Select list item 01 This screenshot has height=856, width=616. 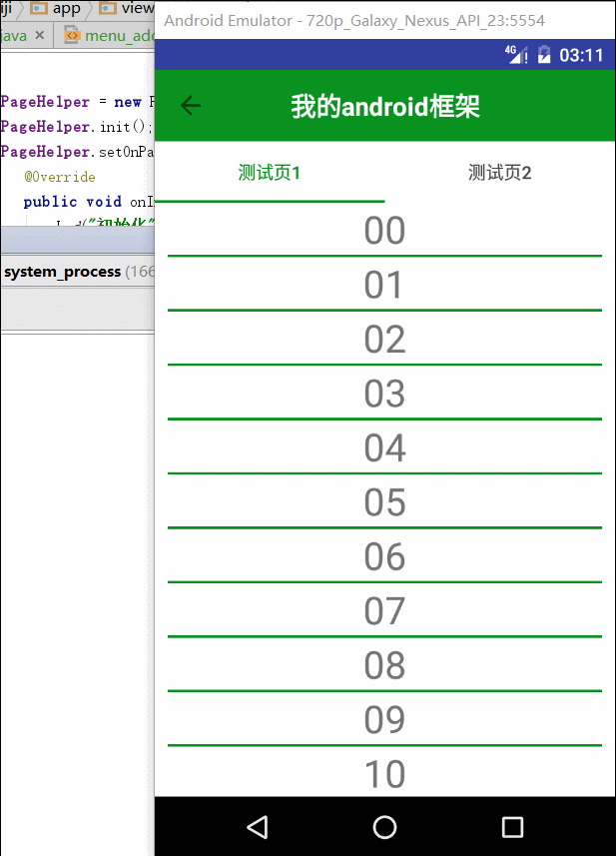(384, 285)
